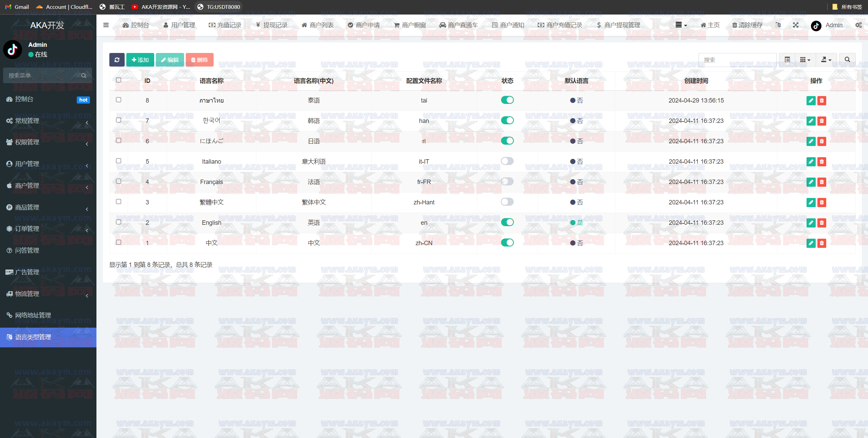868x438 pixels.
Task: Toggle the sidebar hamburger menu icon
Action: coord(106,25)
